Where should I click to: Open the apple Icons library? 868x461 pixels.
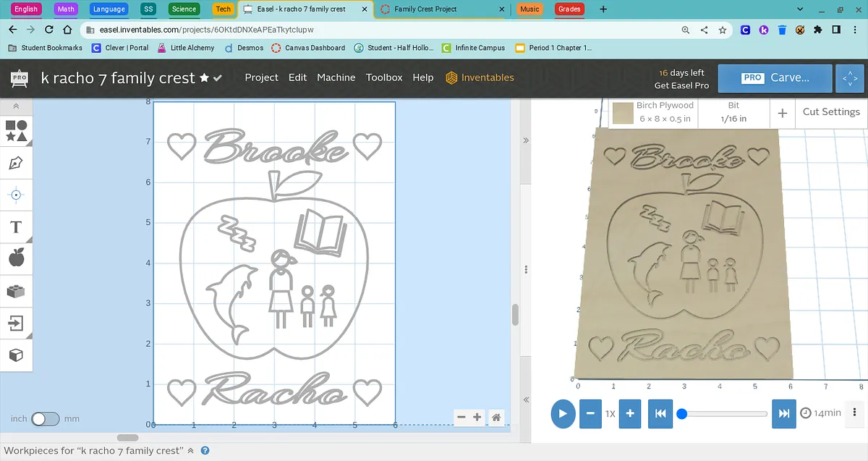coord(16,258)
